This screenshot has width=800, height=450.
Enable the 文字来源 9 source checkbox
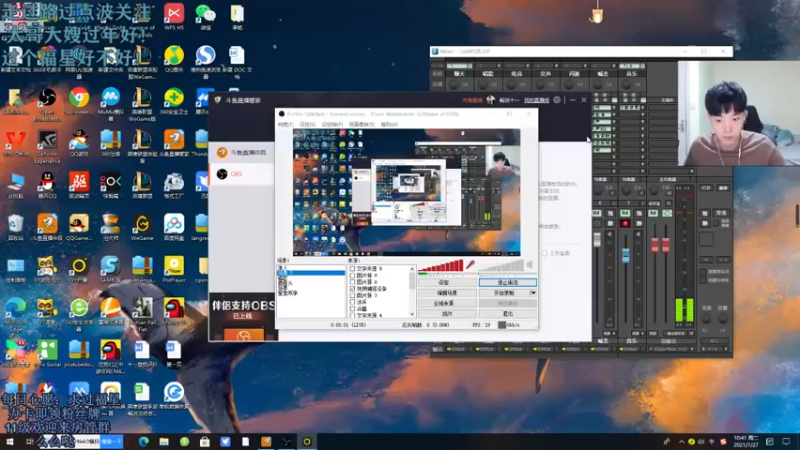[x=352, y=268]
